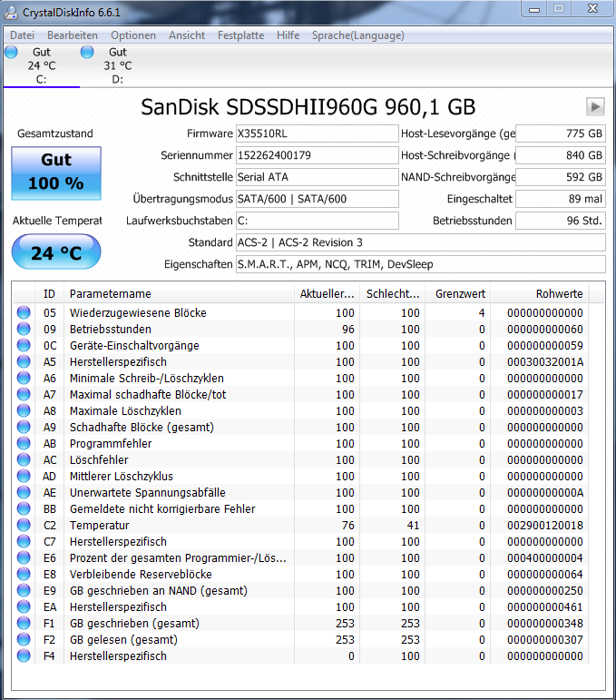Switch to the C: drive tab showing 24 °C

[x=42, y=65]
